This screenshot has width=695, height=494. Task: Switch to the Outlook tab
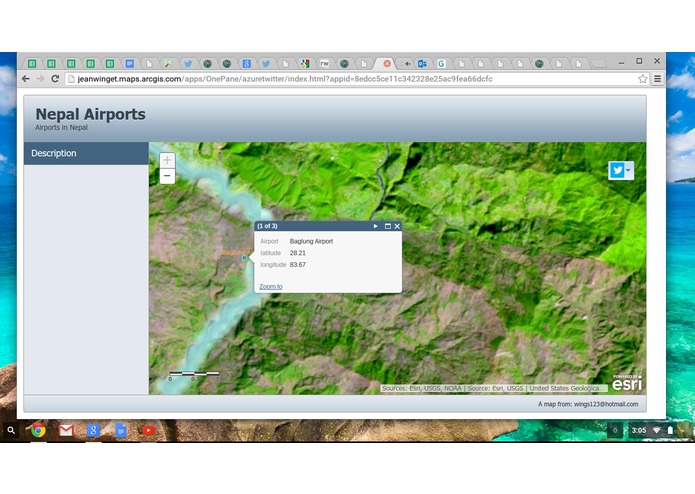click(422, 64)
